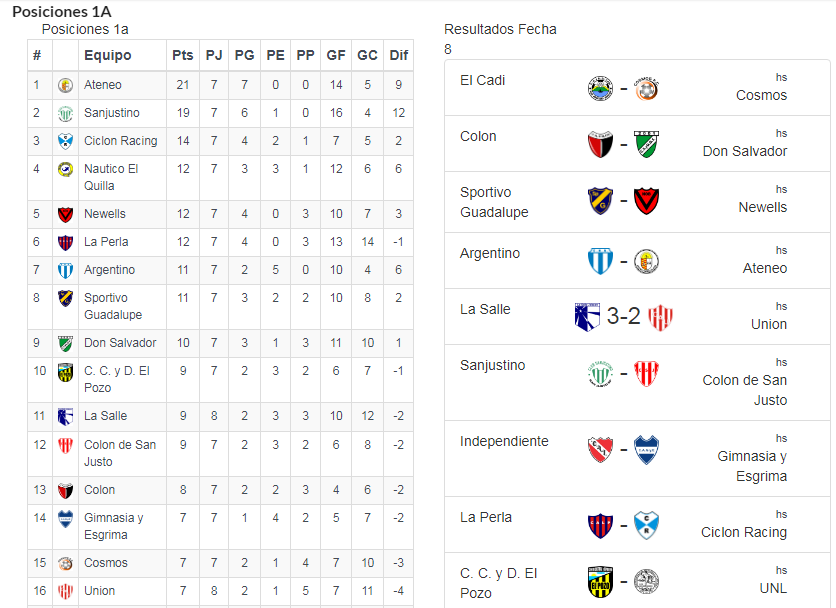Select the La Salle crest beside the 3-2 score
The width and height of the screenshot is (836, 608).
click(x=587, y=317)
